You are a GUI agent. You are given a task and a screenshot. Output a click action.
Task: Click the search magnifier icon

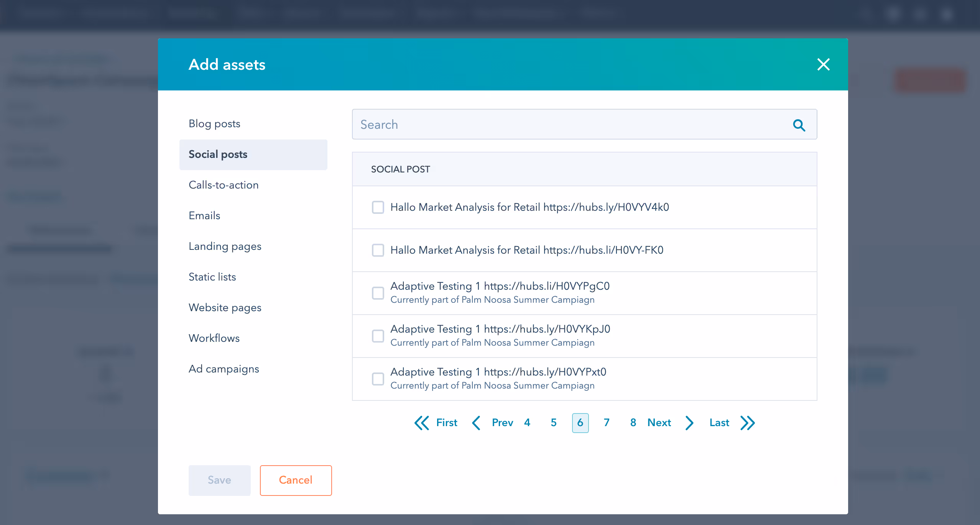[x=799, y=125]
